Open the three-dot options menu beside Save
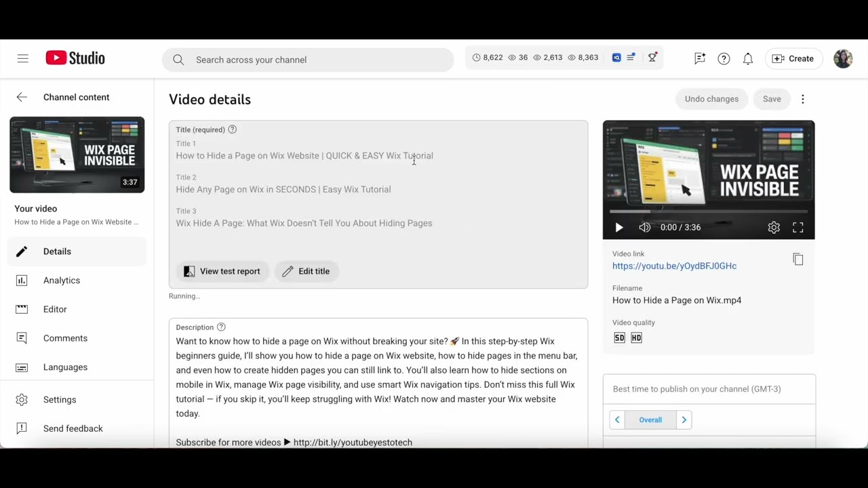868x488 pixels. point(803,99)
